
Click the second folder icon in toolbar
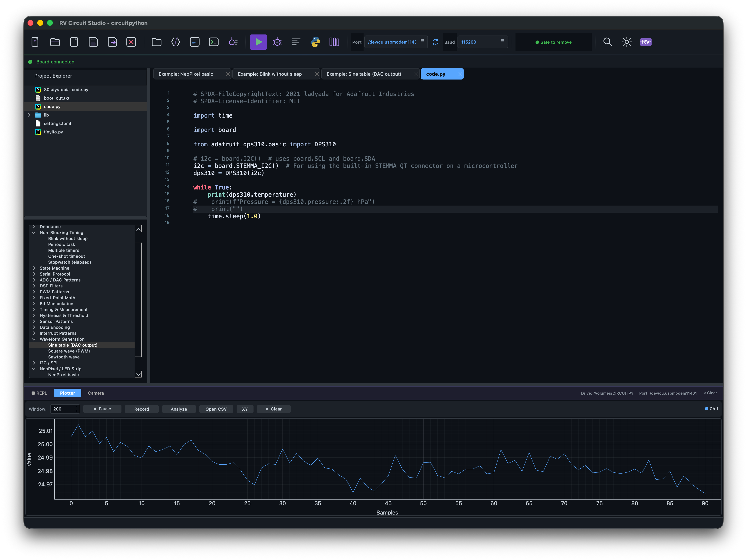pos(156,42)
